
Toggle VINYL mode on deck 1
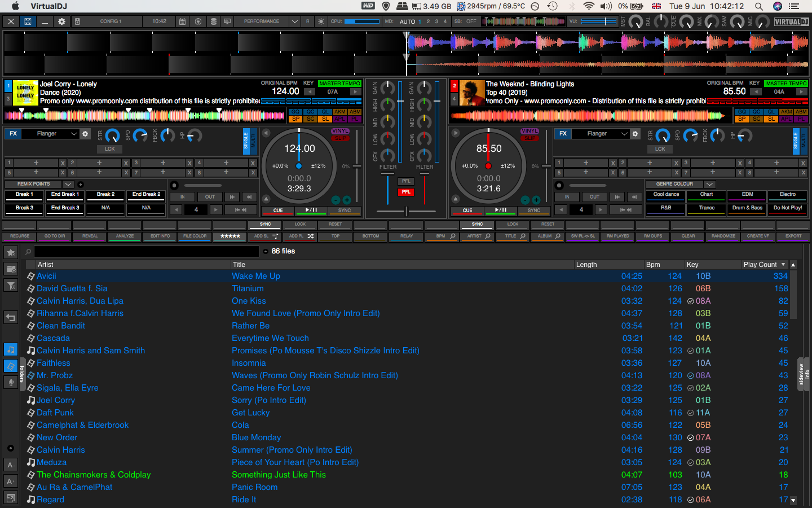click(x=340, y=131)
